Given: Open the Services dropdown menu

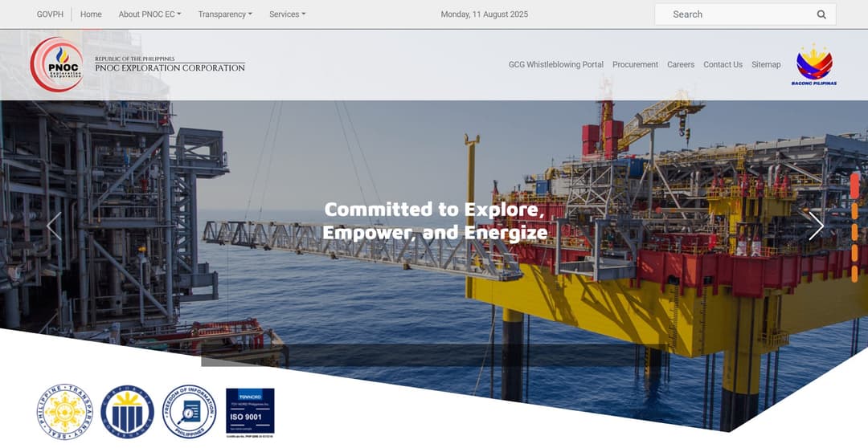Looking at the screenshot, I should 287,14.
